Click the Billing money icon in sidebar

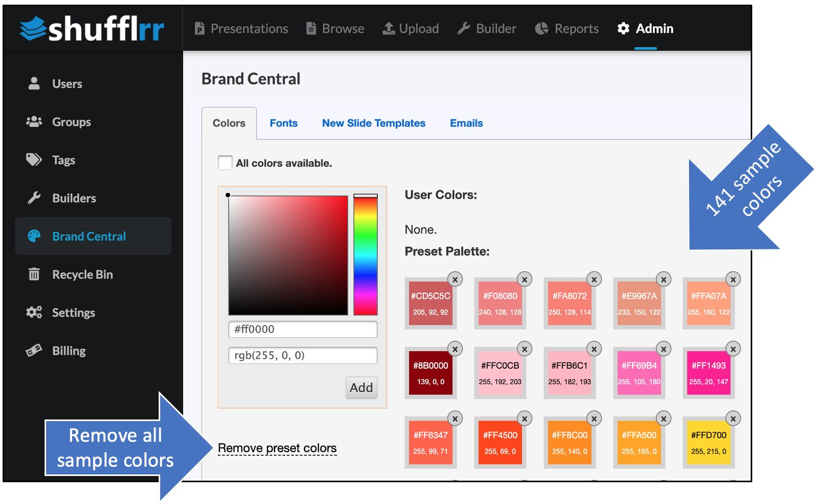coord(34,351)
